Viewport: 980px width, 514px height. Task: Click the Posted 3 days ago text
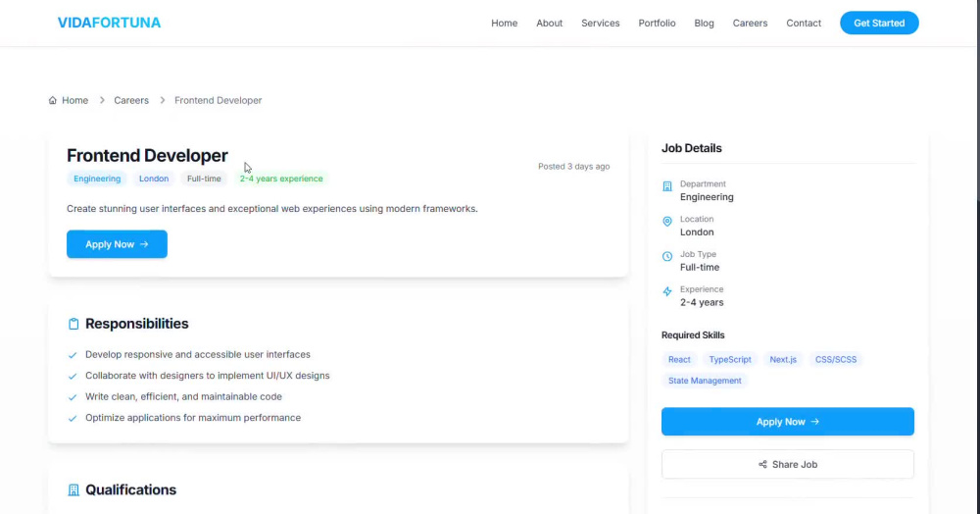573,167
